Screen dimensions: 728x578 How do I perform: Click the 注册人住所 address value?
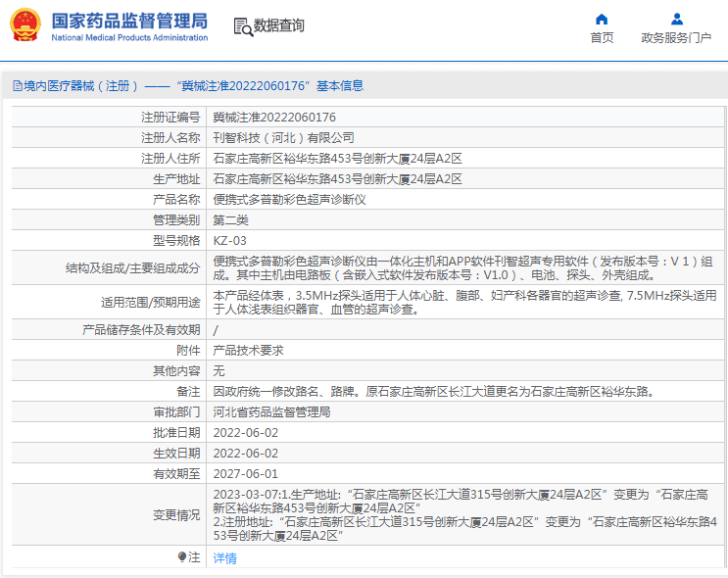click(337, 159)
